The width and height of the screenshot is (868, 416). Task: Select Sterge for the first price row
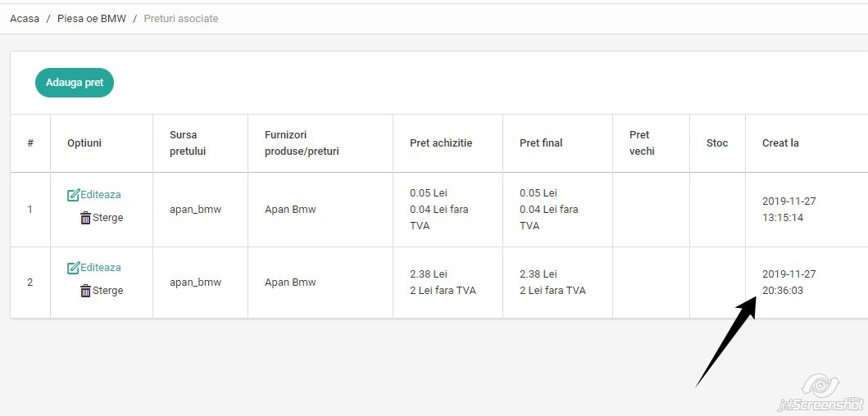(x=107, y=218)
